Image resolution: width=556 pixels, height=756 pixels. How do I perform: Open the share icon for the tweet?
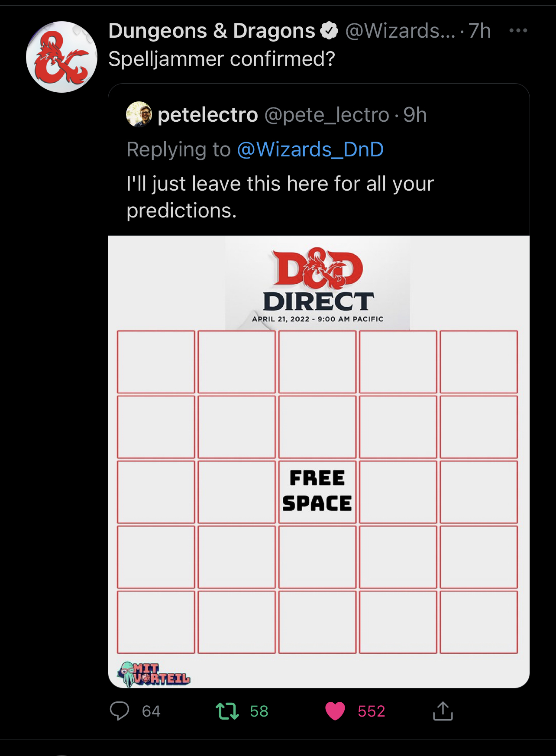[x=443, y=711]
